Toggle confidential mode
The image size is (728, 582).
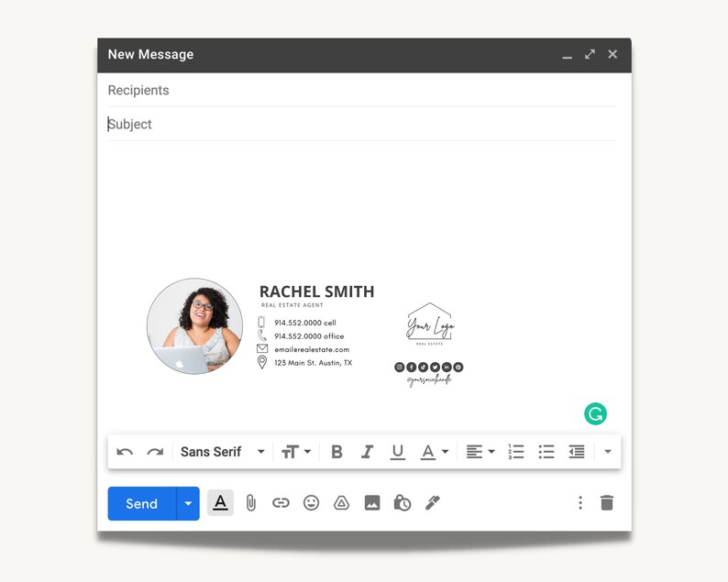[x=403, y=502]
